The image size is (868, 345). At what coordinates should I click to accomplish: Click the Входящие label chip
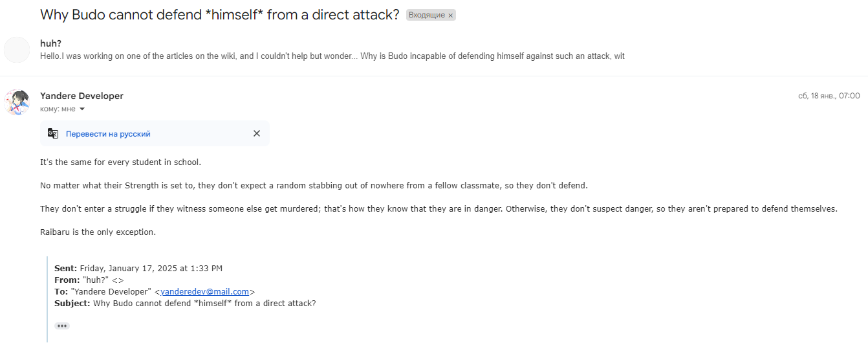426,15
